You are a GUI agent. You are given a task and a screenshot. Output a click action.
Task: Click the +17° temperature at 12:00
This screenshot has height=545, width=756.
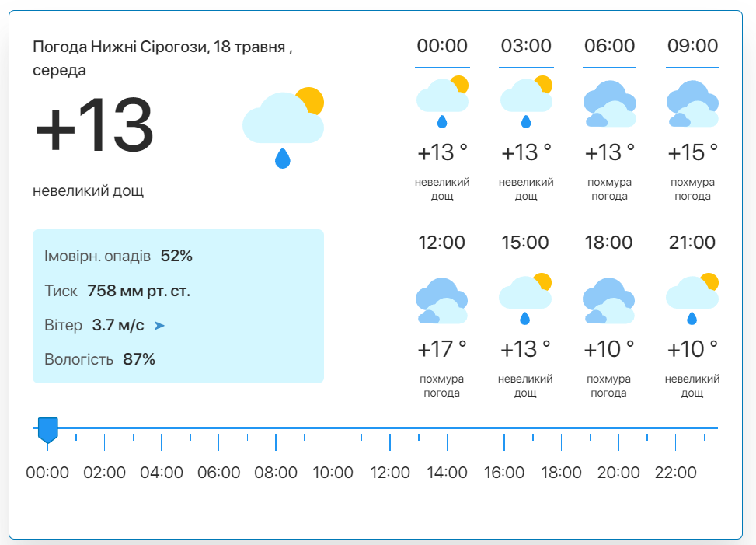coord(441,349)
